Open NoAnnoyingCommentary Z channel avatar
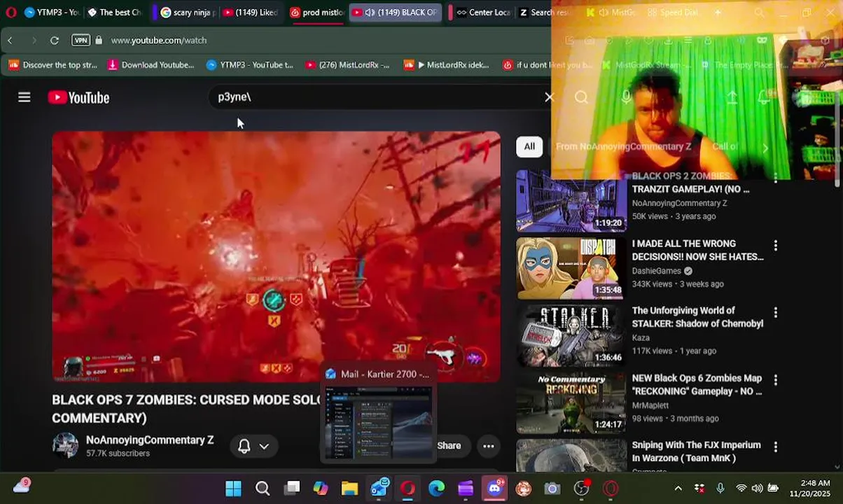Screen dimensions: 843x504 (x=65, y=446)
